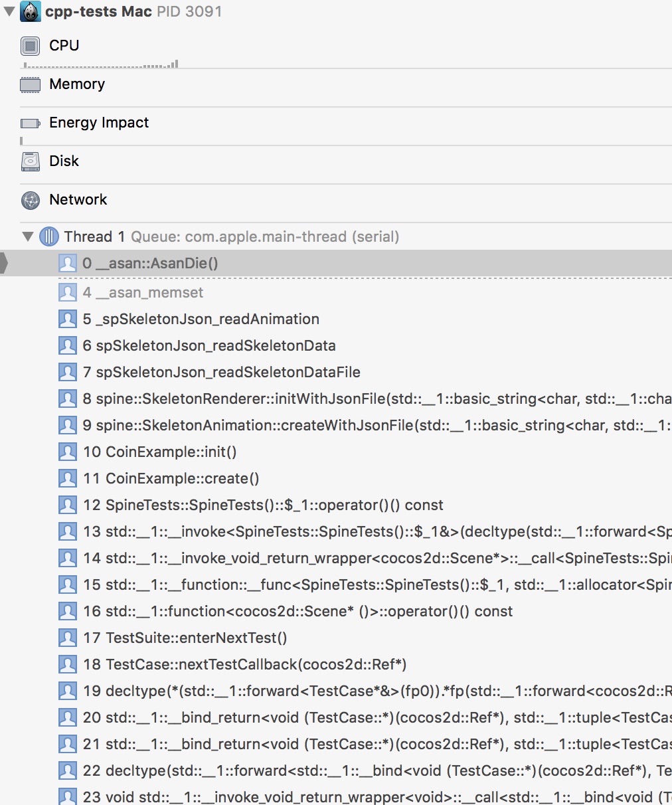Select frame 10 CoinExample::init()

click(x=159, y=452)
